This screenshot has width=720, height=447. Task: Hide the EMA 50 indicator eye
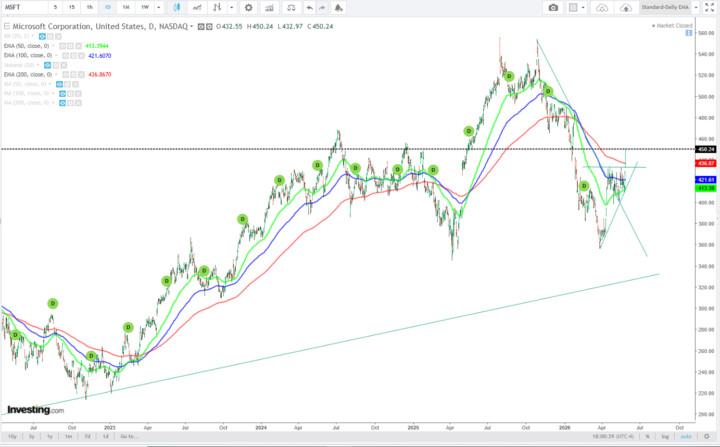62,46
